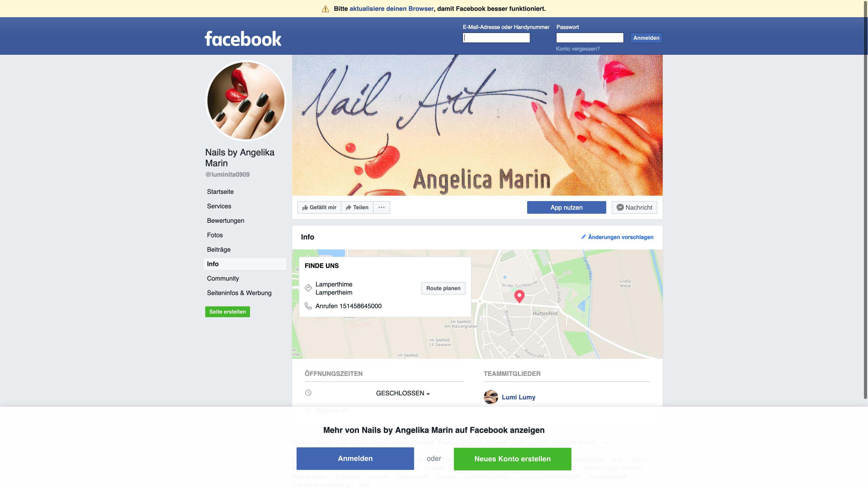Click the blue App nutzen button
Screen dimensions: 868x488
click(x=566, y=207)
